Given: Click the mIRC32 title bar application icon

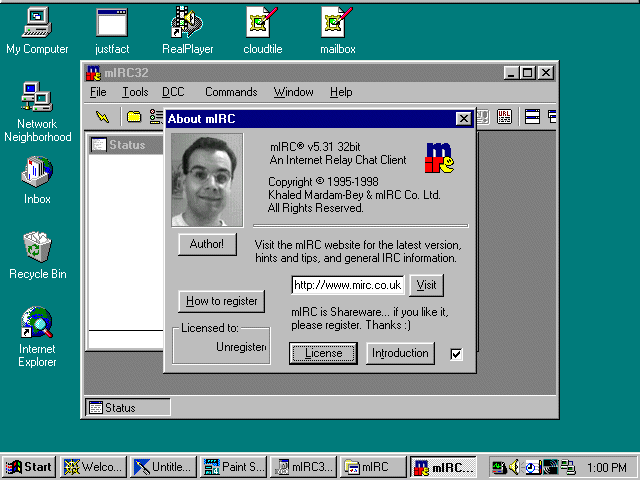Looking at the screenshot, I should [93, 73].
